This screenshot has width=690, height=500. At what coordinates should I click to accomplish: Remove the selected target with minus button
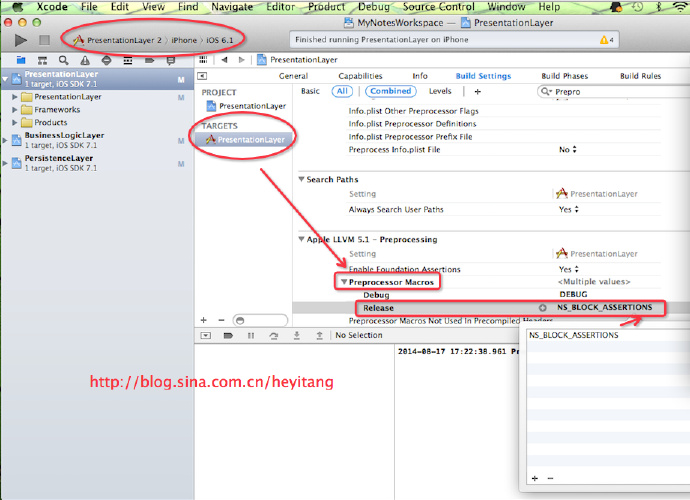[x=221, y=320]
